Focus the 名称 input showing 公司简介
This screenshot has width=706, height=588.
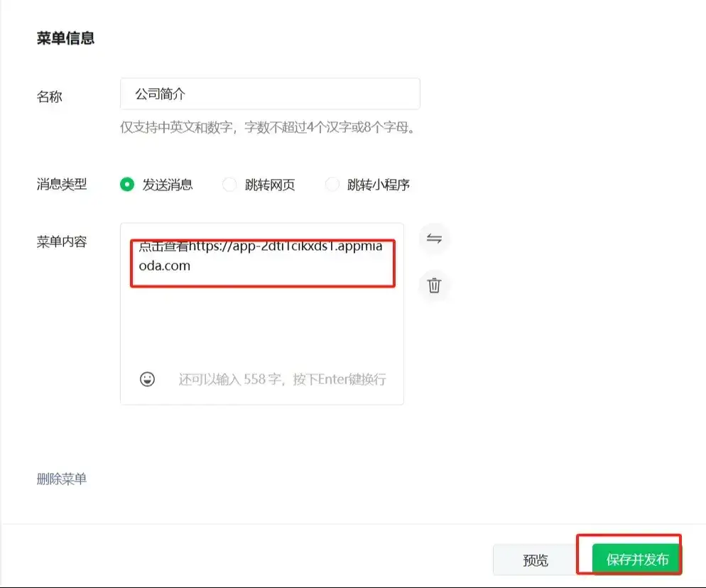click(270, 93)
